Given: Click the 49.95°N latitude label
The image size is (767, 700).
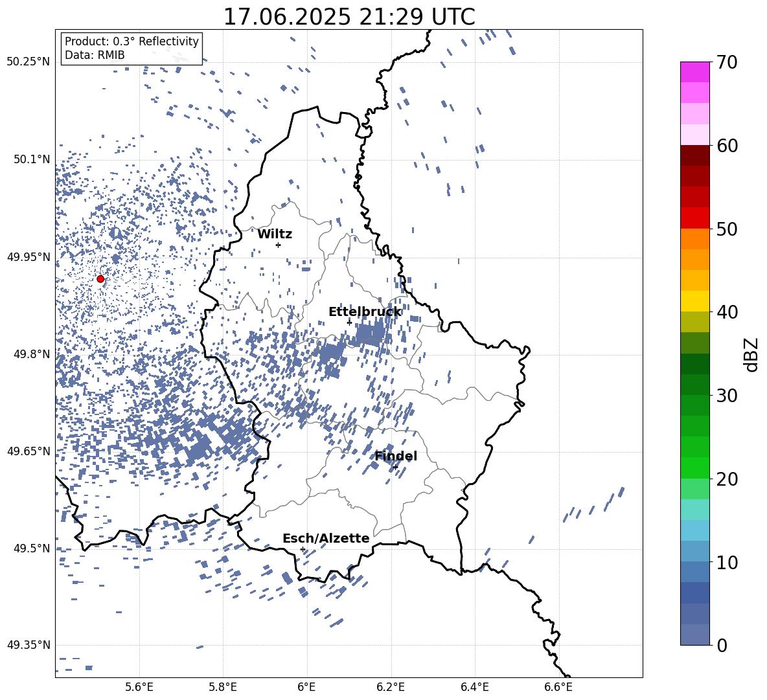Looking at the screenshot, I should click(x=29, y=257).
